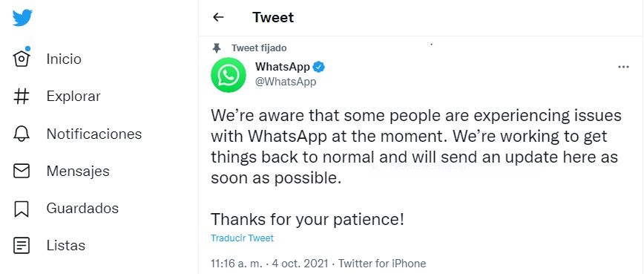Image resolution: width=644 pixels, height=274 pixels.
Task: Click the blue verified badge
Action: (319, 67)
